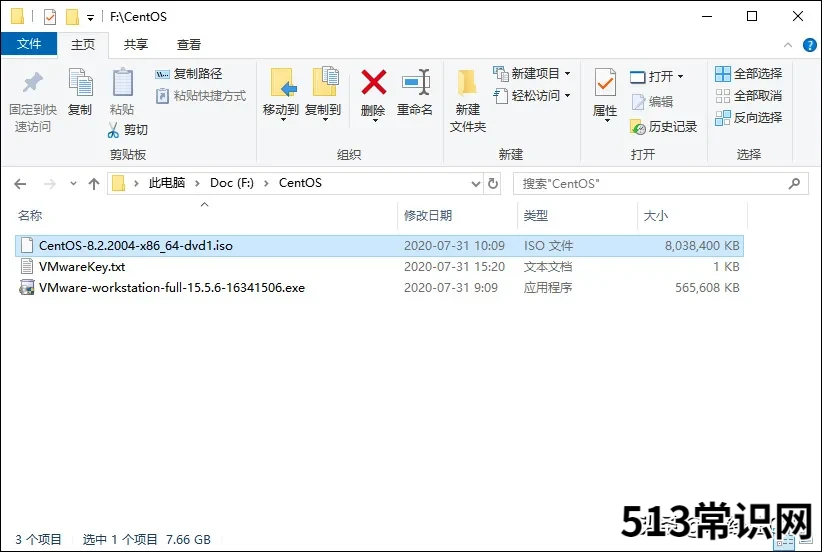822x552 pixels.
Task: Open the Copy to menu
Action: [x=323, y=94]
